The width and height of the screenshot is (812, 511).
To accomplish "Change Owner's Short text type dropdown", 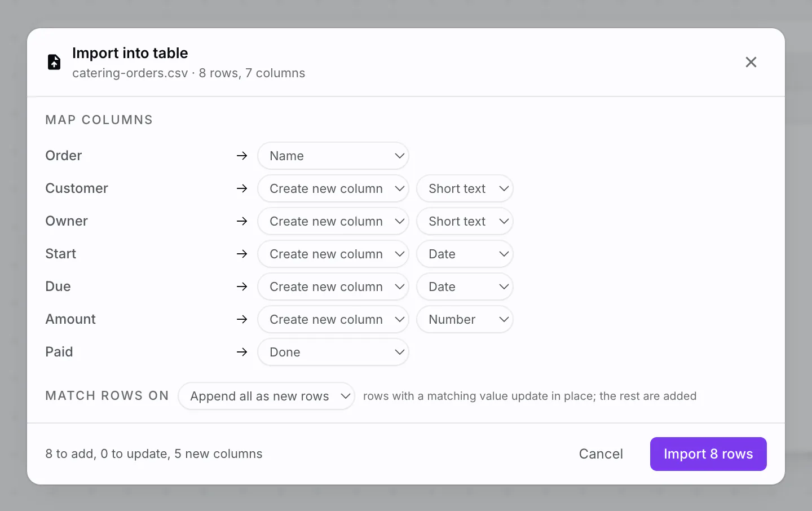I will point(465,221).
